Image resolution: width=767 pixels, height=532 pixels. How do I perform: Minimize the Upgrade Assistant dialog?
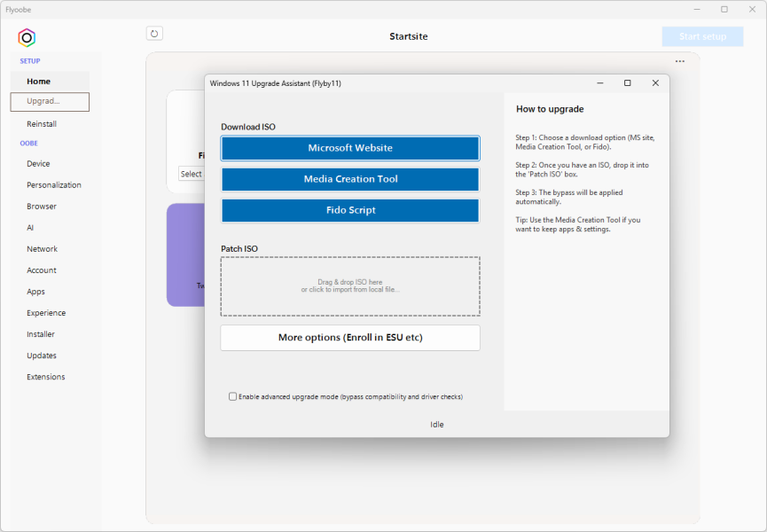(x=599, y=82)
